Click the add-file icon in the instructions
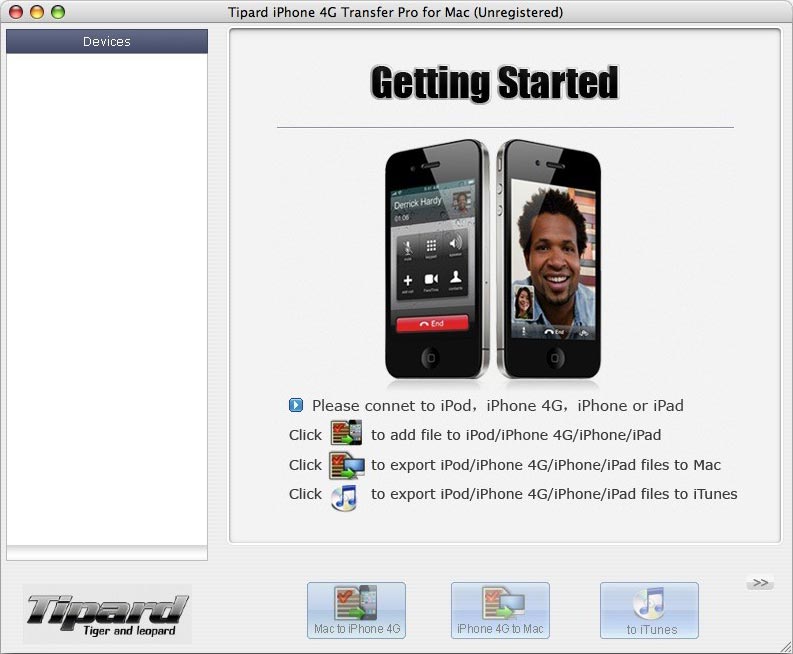Screen dimensions: 793x654 346,435
